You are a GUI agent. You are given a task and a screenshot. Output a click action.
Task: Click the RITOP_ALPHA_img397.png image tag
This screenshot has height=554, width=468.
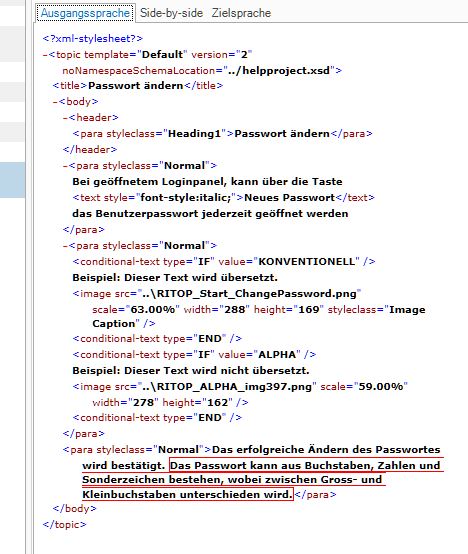(240, 394)
